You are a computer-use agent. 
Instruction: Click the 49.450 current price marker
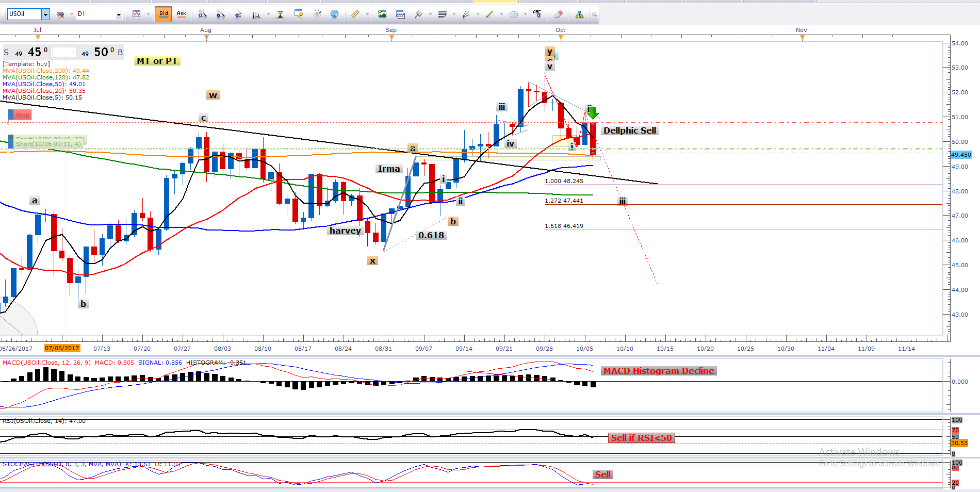coord(960,155)
